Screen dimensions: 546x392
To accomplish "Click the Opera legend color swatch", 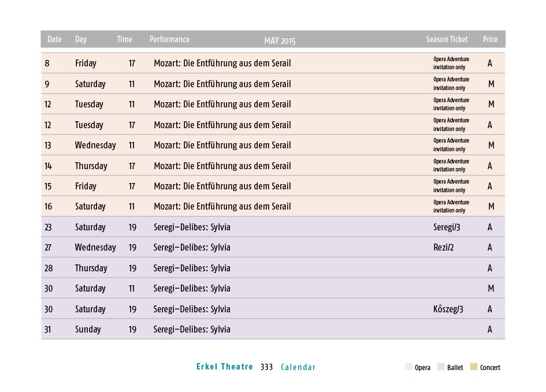I will [x=408, y=367].
